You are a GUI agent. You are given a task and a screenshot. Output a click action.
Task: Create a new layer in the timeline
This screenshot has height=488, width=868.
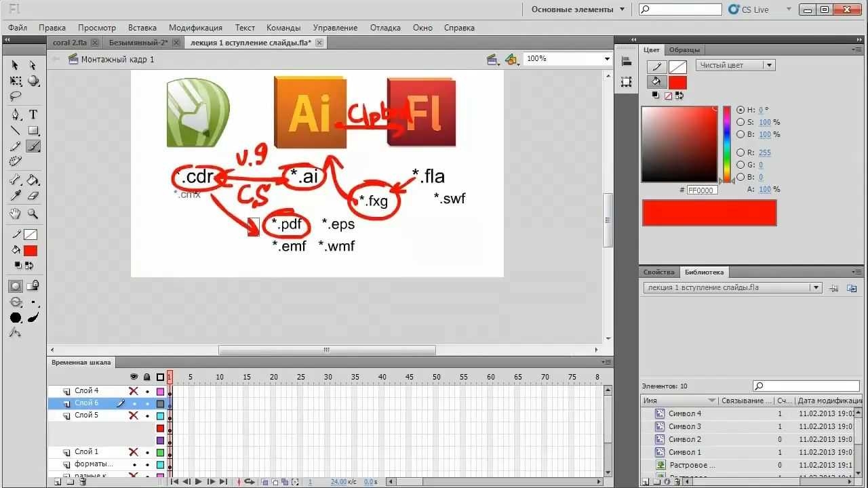click(58, 482)
